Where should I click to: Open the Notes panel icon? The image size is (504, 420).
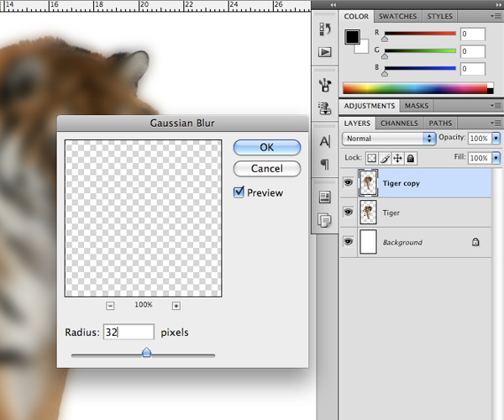tap(324, 220)
